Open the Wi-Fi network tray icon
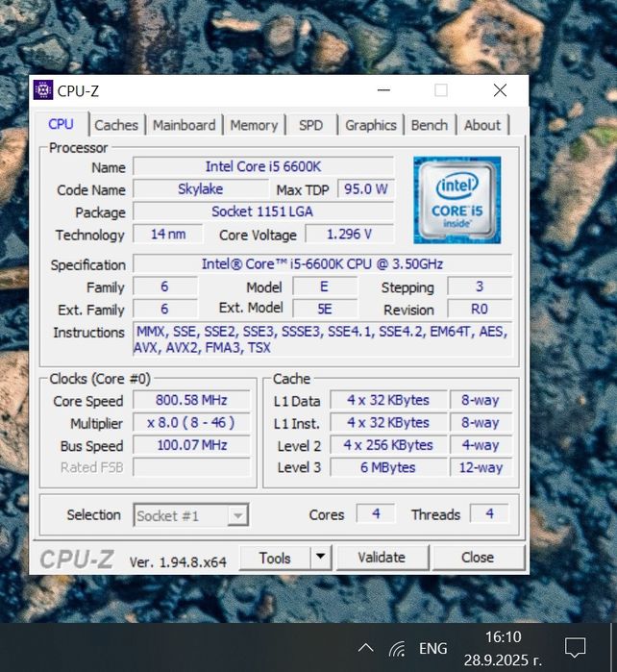 click(397, 648)
